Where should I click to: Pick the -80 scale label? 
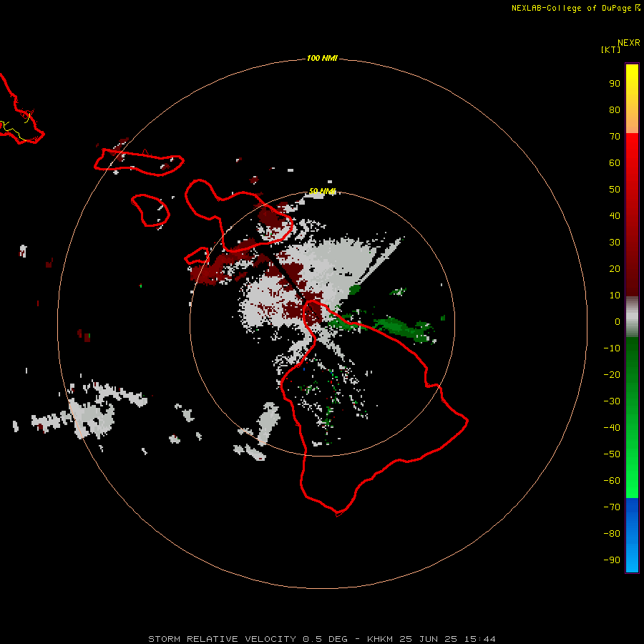[x=612, y=534]
